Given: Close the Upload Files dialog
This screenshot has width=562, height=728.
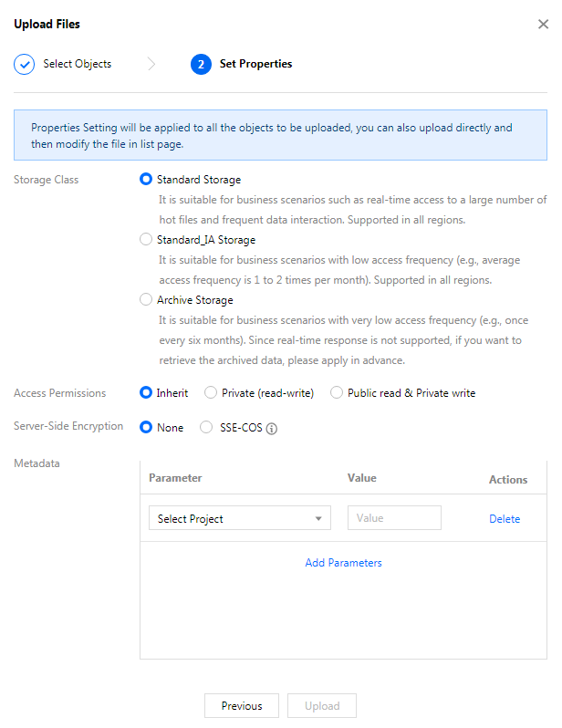Looking at the screenshot, I should [543, 24].
